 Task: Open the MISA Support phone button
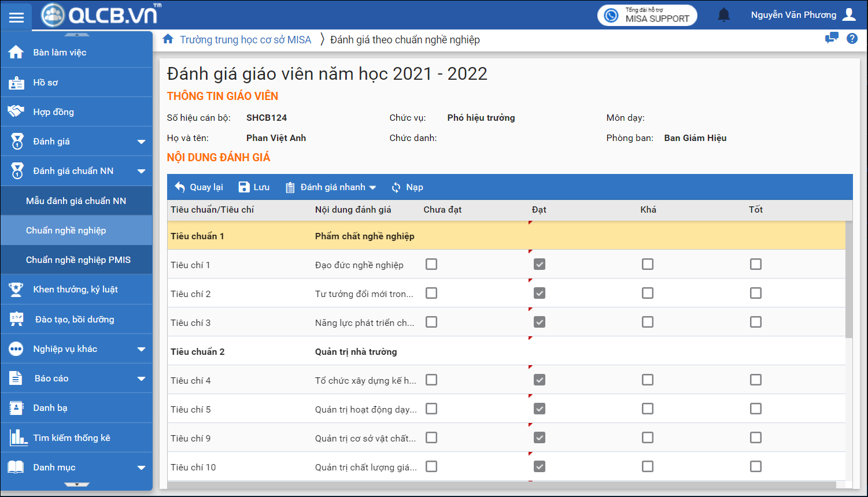point(647,15)
